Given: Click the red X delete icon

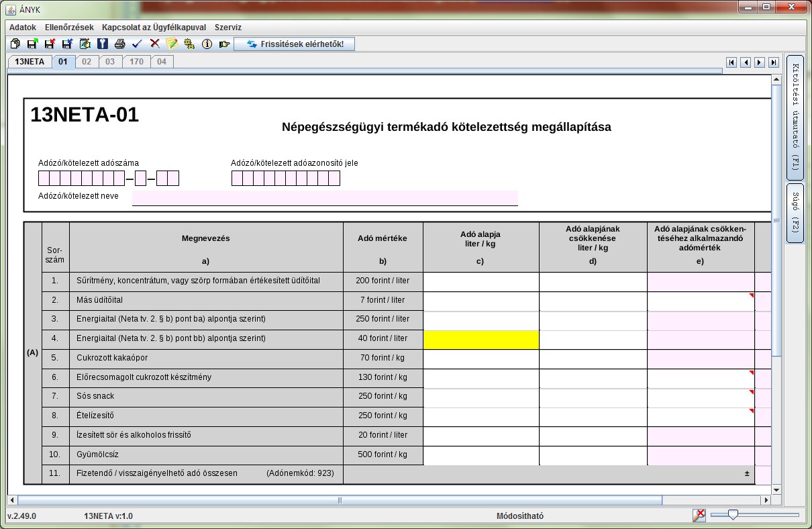Looking at the screenshot, I should click(154, 44).
